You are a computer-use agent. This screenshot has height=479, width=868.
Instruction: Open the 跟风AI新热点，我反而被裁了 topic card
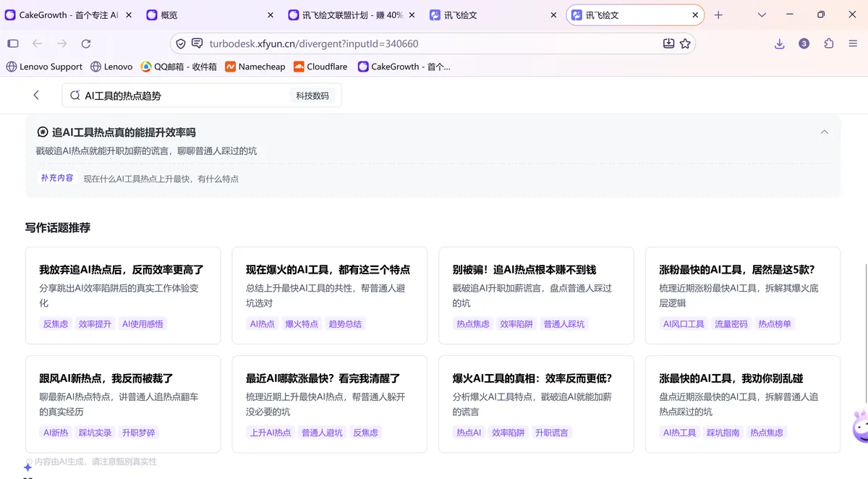click(123, 404)
